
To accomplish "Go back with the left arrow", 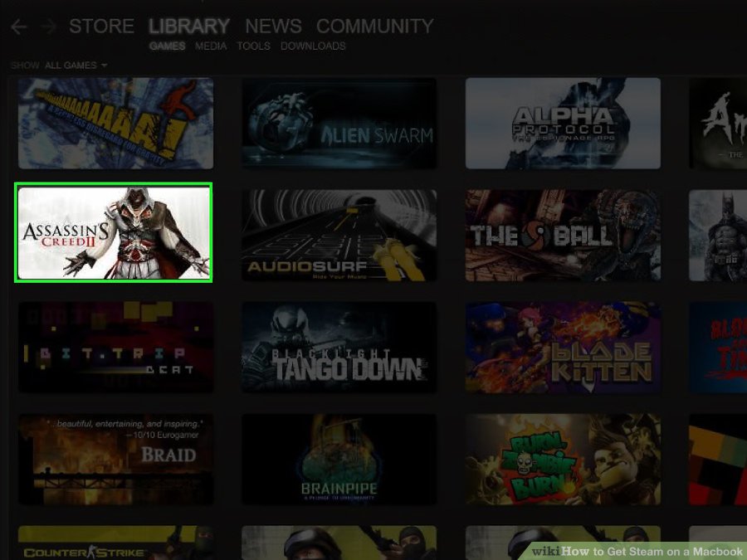I will click(x=19, y=27).
